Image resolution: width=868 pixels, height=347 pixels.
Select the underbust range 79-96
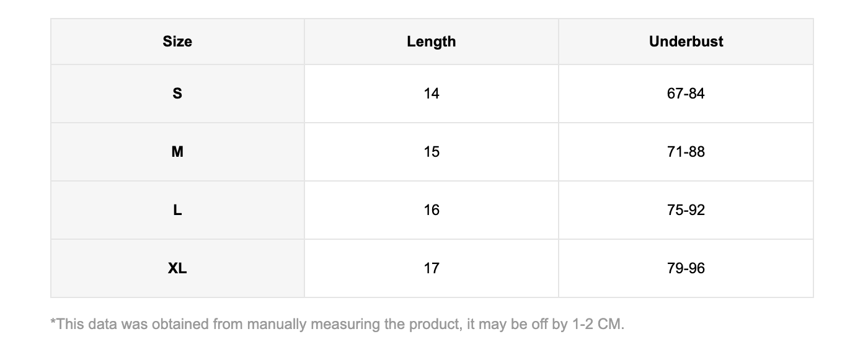[x=686, y=268]
